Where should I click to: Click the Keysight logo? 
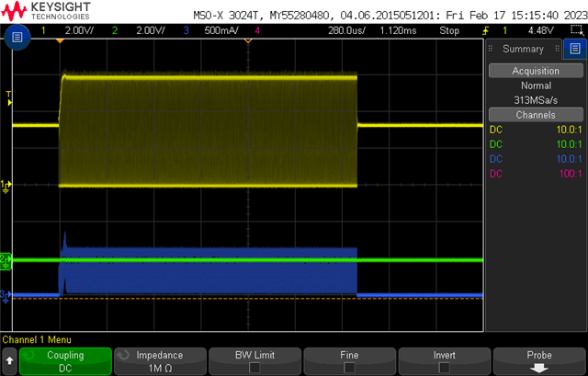pyautogui.click(x=46, y=11)
